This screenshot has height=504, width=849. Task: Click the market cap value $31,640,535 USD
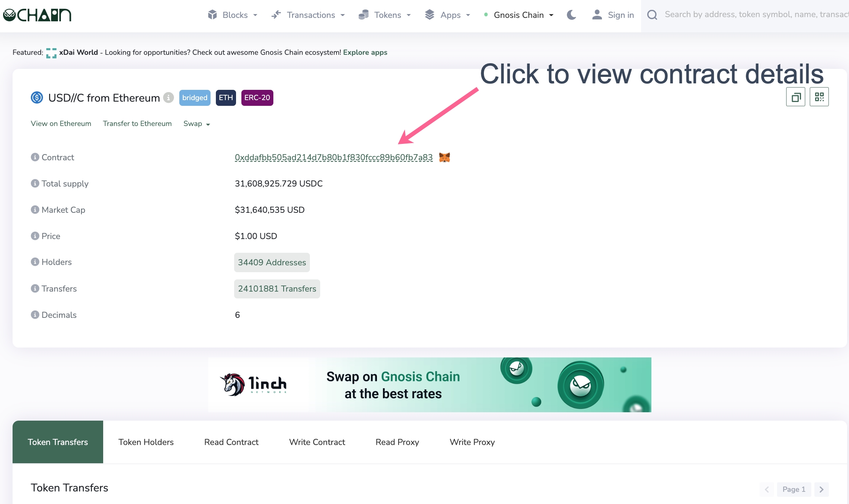point(270,210)
